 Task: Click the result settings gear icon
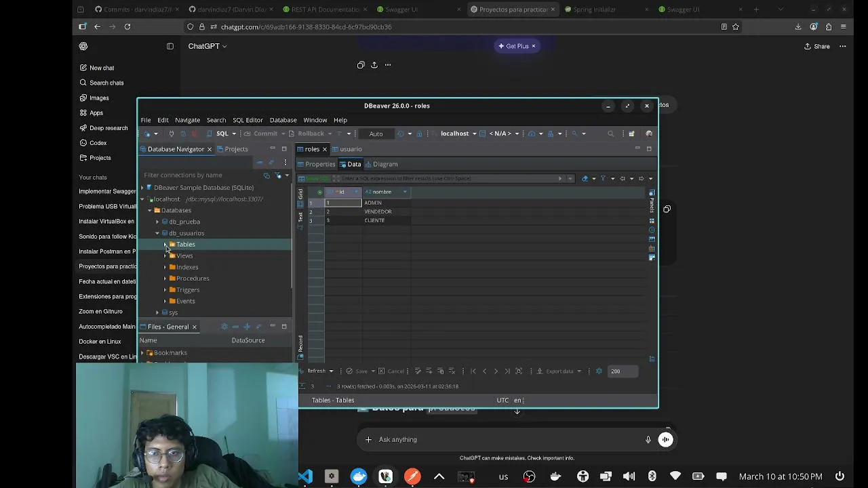599,371
